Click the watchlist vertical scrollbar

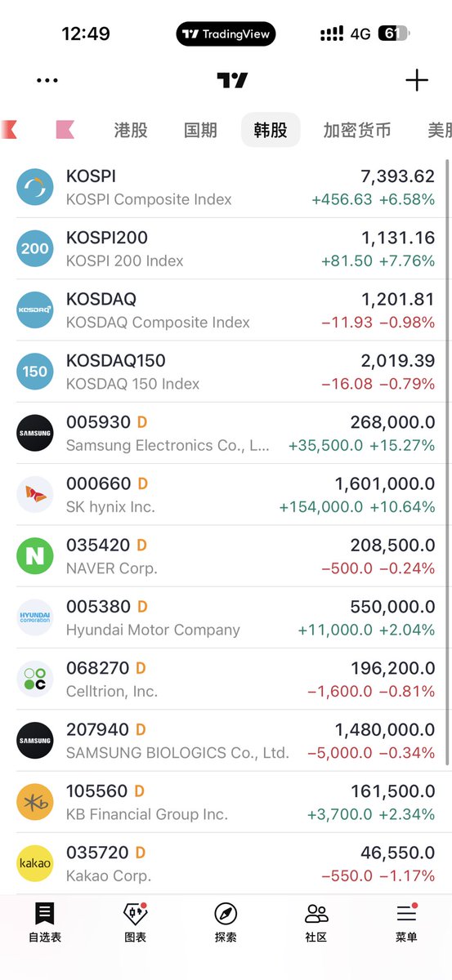pos(447,461)
